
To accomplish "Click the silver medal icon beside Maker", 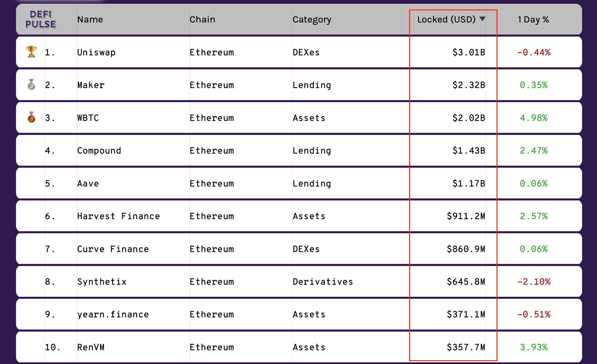I will (31, 84).
